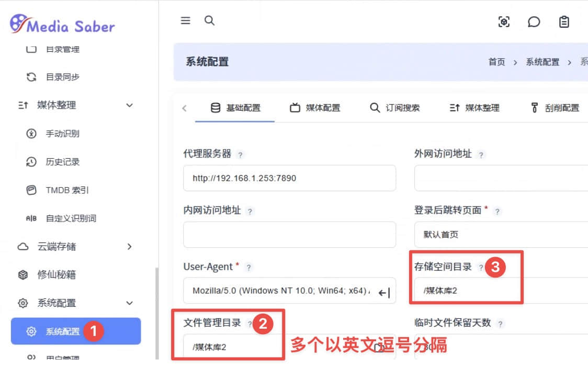Click help icon beside 代理服务器

(240, 155)
